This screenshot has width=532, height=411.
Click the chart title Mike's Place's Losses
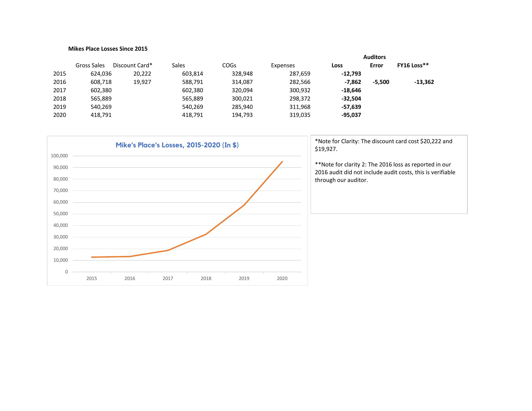tap(177, 145)
